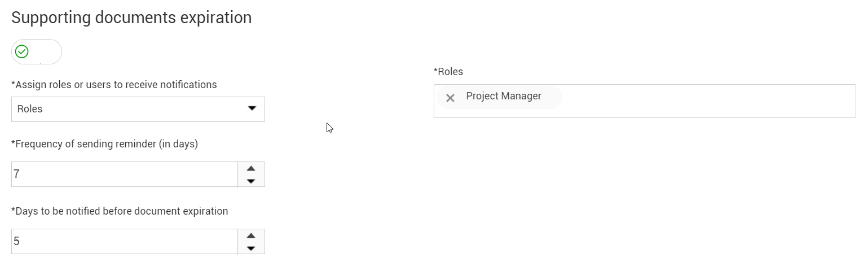Click the empty area of the Roles multi-select box
This screenshot has height=266, width=868.
click(x=705, y=102)
